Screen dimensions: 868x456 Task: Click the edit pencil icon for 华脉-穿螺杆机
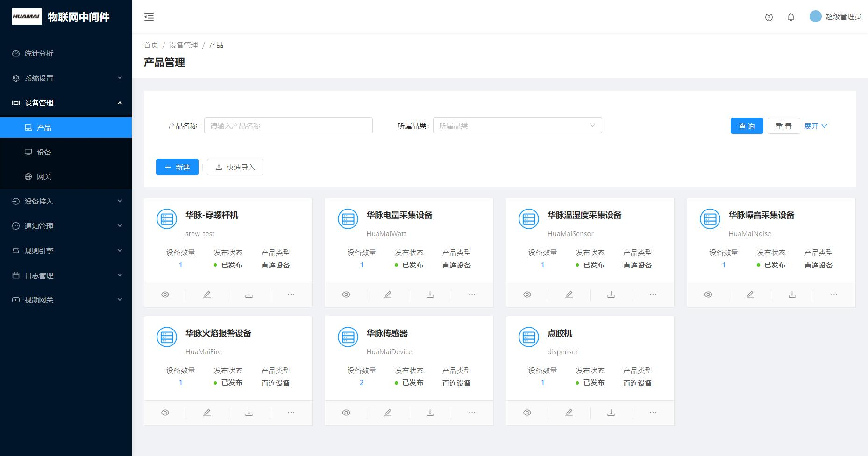click(x=207, y=295)
